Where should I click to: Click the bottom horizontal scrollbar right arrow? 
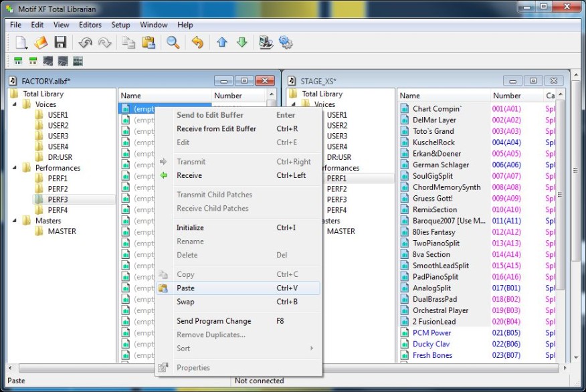click(x=565, y=368)
